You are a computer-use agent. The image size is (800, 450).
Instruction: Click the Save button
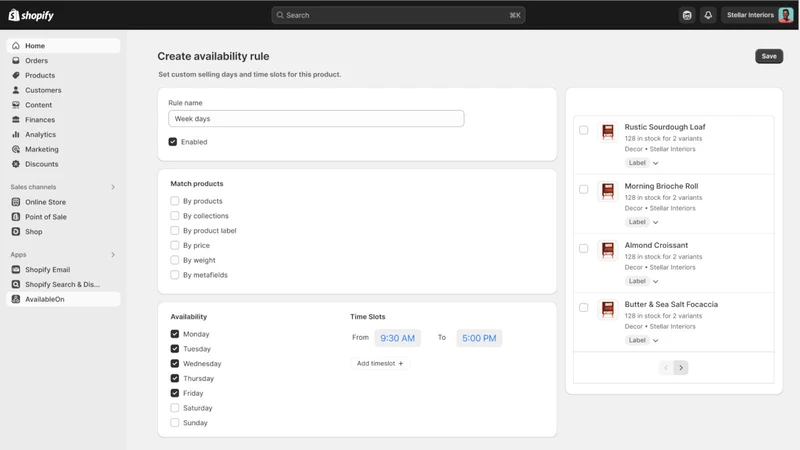(769, 56)
